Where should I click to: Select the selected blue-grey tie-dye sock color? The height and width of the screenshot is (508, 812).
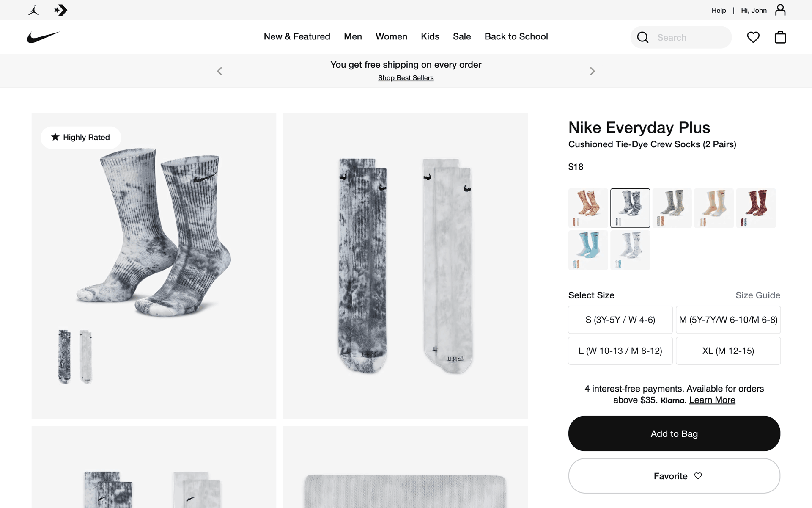point(630,208)
